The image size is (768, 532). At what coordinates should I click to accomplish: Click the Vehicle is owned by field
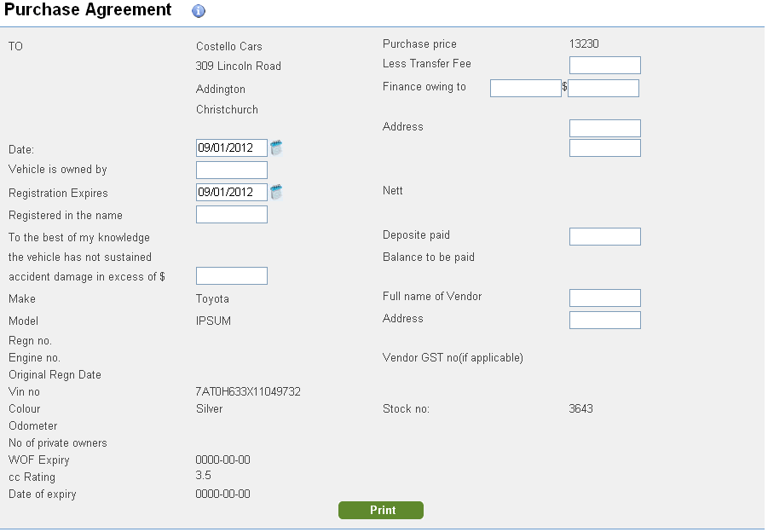pos(232,170)
